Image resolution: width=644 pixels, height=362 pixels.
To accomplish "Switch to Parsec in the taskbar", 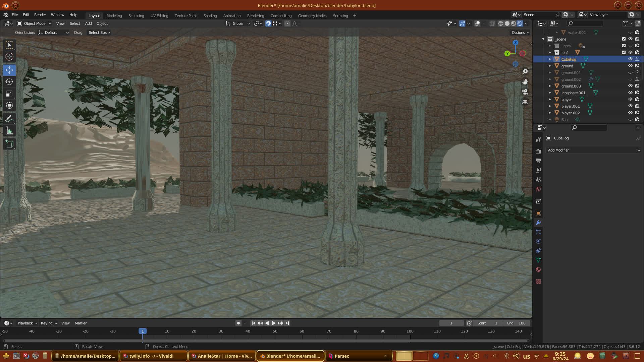I will [341, 356].
